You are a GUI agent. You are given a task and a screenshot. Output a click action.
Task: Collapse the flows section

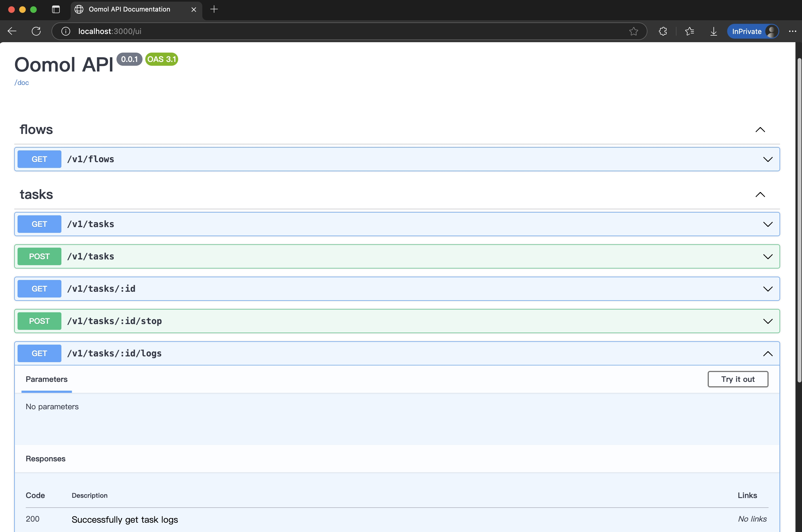(x=760, y=130)
